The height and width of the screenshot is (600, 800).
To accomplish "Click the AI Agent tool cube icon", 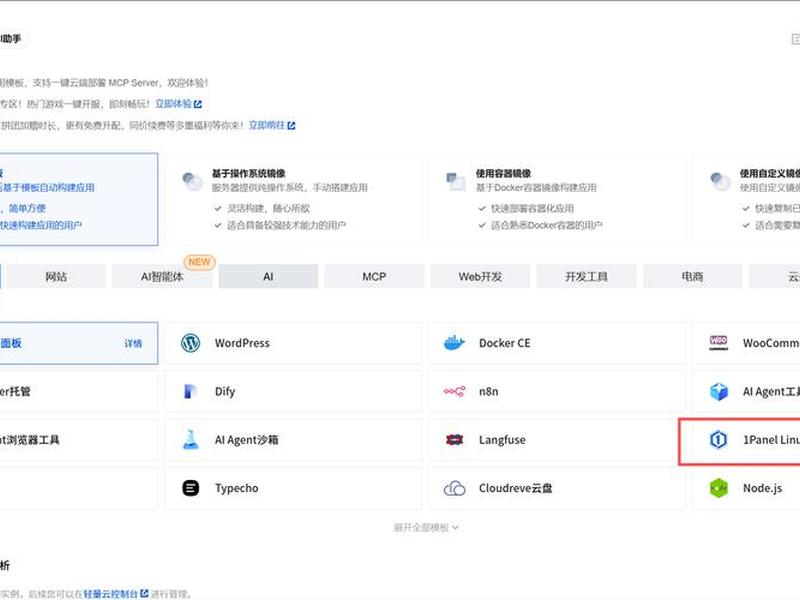I will coord(718,391).
